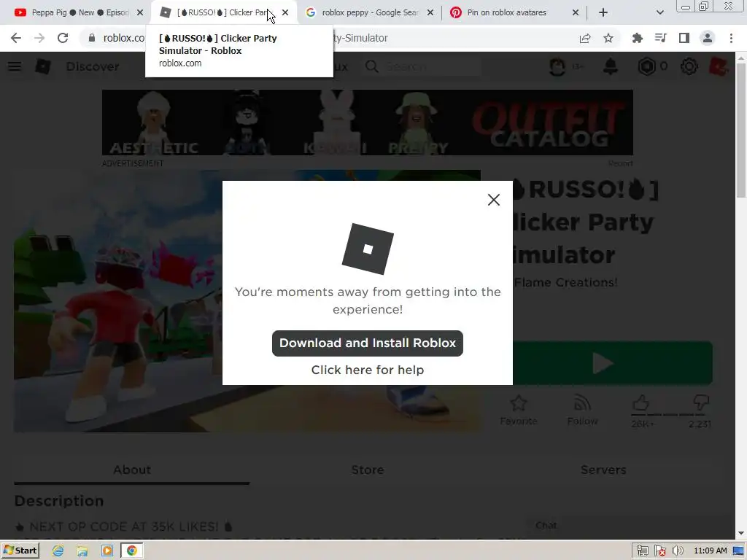Open Roblox settings gear
Screen dimensions: 747x560
tap(689, 66)
